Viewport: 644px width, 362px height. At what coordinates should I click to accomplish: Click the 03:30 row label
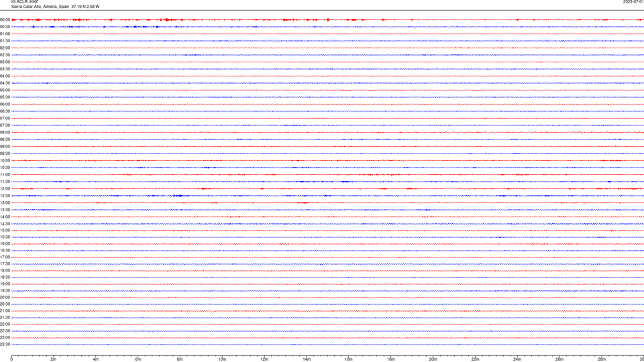click(5, 69)
